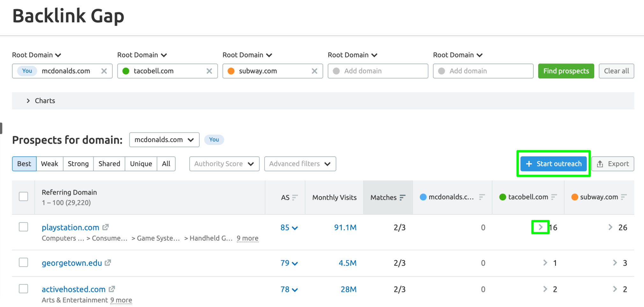Open Root Domain dropdown above fifth domain field
This screenshot has width=644, height=307.
coord(457,55)
